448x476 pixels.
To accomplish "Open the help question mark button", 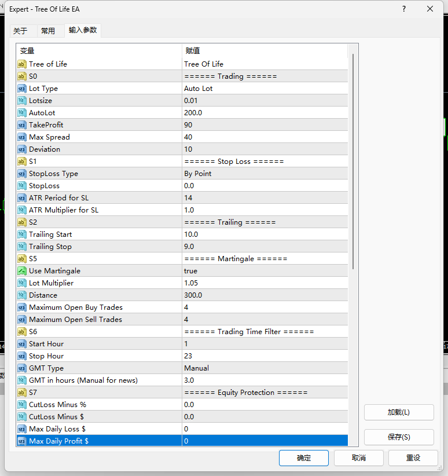I will 403,9.
